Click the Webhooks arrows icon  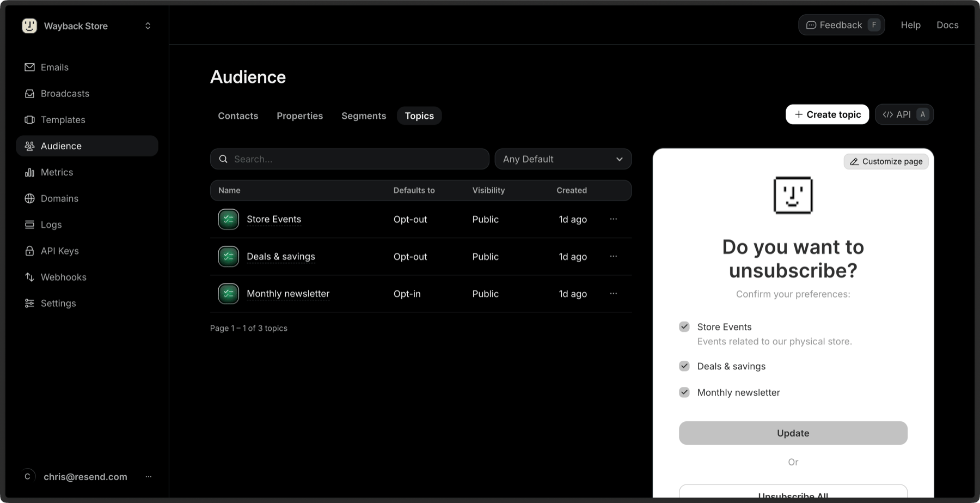point(29,277)
